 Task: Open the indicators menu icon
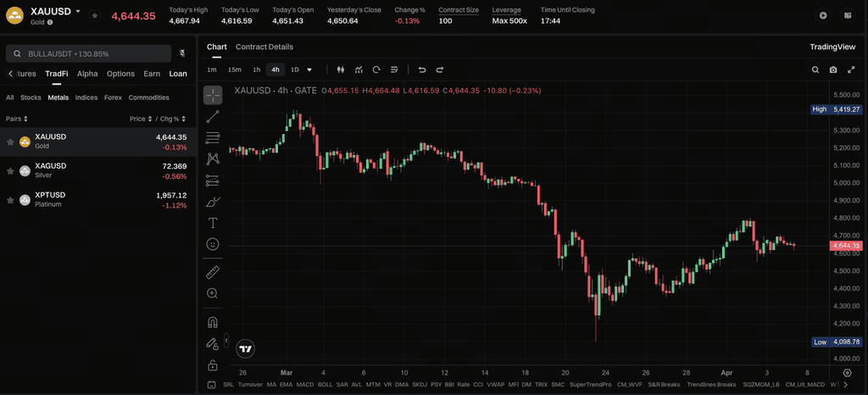click(359, 70)
